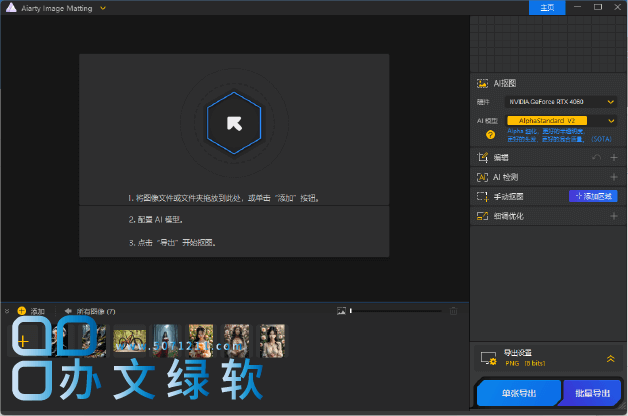Collapse export settings with double chevron
628x416 pixels.
click(610, 358)
